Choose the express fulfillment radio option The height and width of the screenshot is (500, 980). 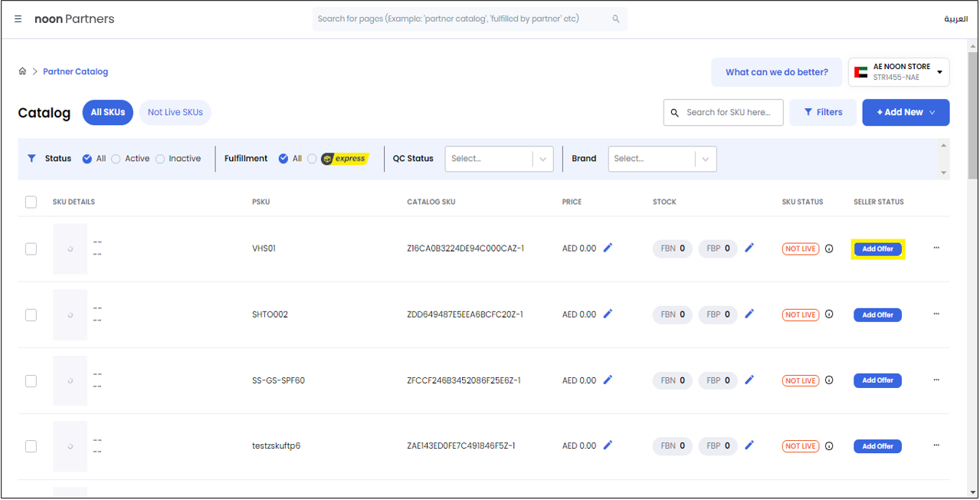[x=312, y=159]
